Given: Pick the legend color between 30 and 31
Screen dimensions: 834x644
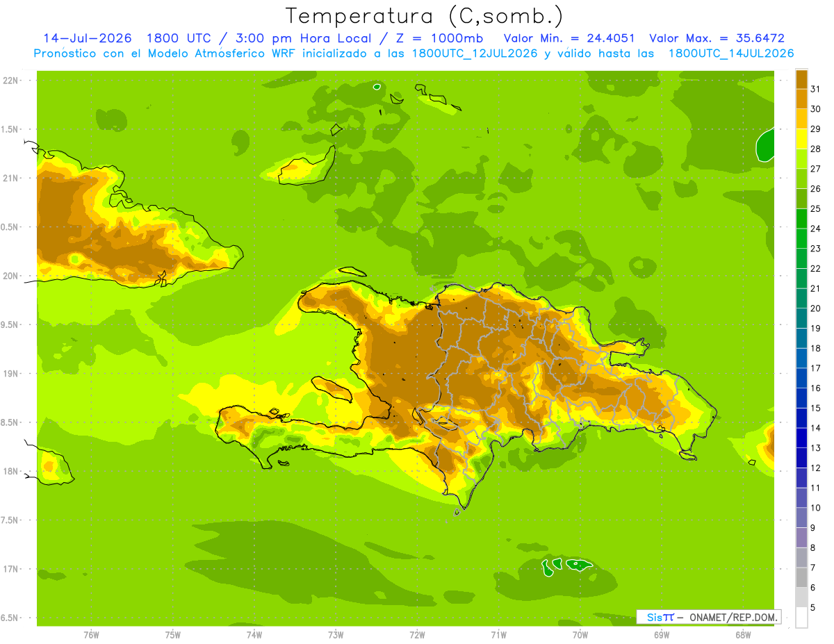Looking at the screenshot, I should click(x=801, y=99).
